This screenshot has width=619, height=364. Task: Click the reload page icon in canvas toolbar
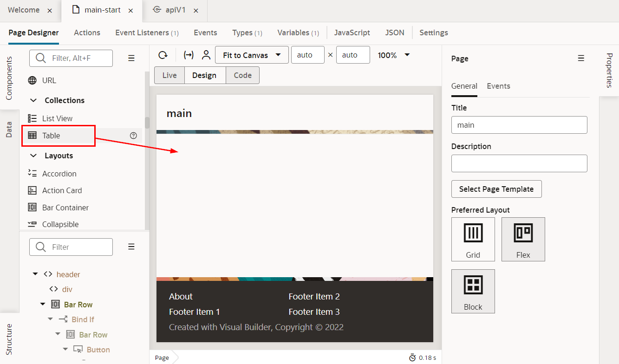(x=163, y=55)
